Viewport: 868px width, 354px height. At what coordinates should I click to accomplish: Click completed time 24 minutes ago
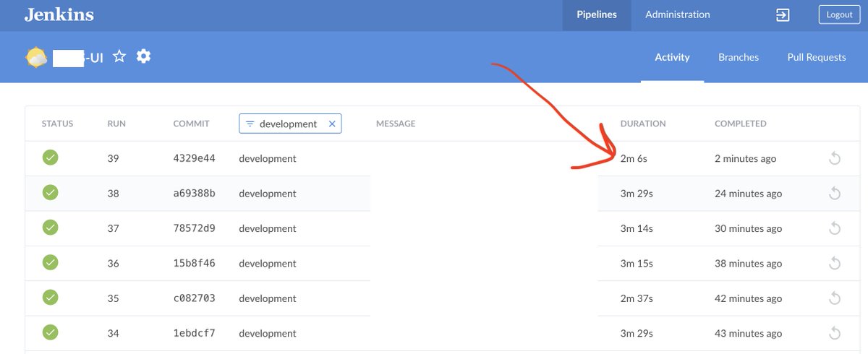pos(748,194)
